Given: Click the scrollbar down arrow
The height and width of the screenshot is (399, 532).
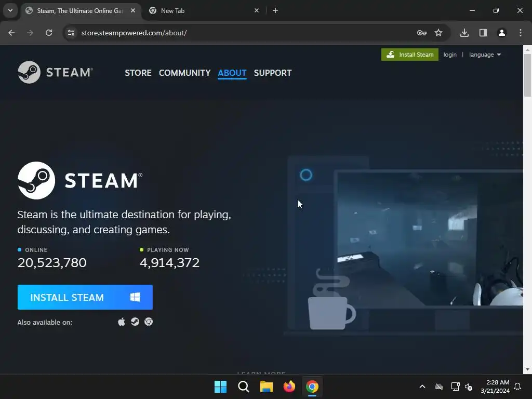Looking at the screenshot, I should click(x=527, y=369).
